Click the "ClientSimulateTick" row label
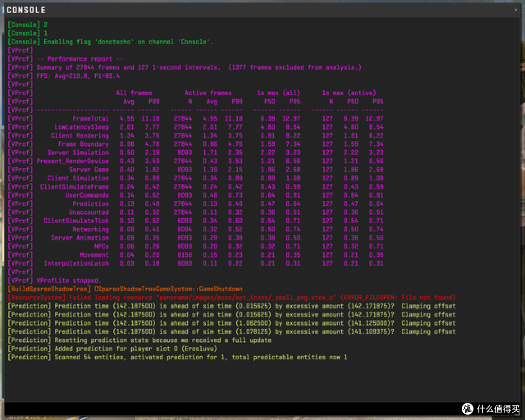This screenshot has width=525, height=420. point(76,221)
